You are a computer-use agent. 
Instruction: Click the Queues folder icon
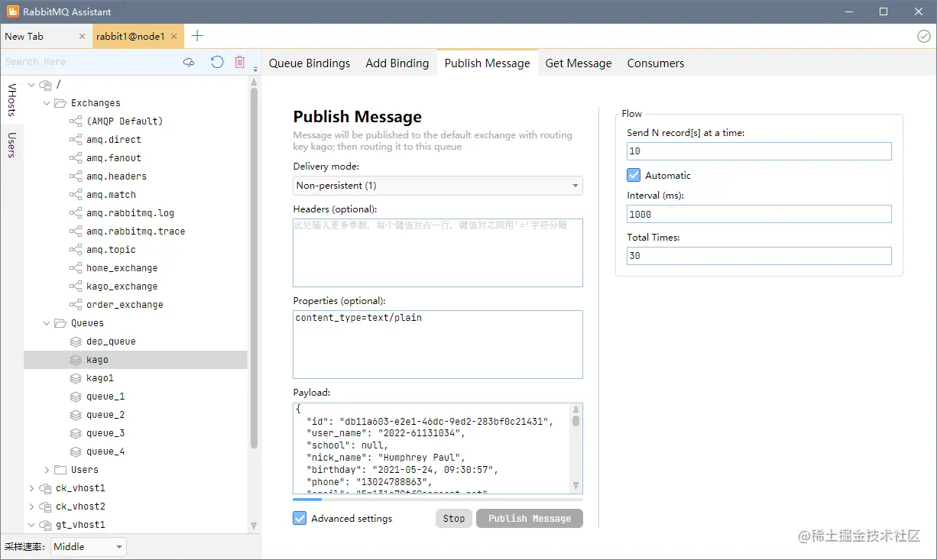point(60,323)
